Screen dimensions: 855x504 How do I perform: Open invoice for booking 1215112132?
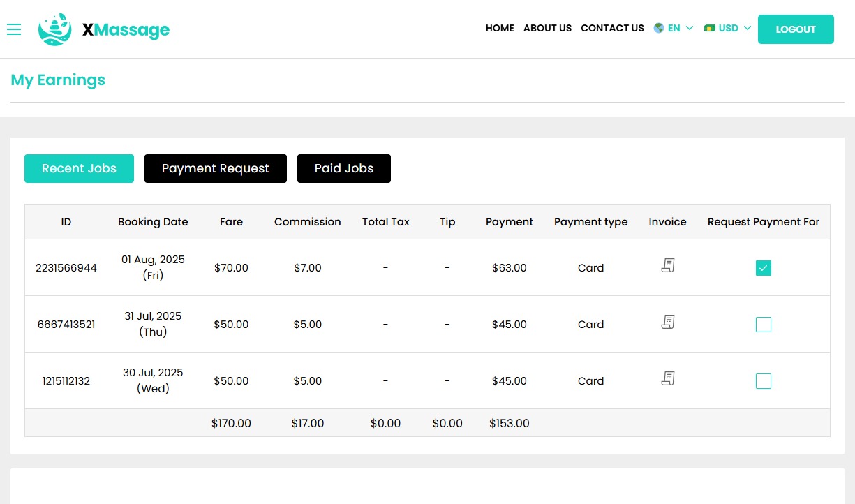coord(668,378)
